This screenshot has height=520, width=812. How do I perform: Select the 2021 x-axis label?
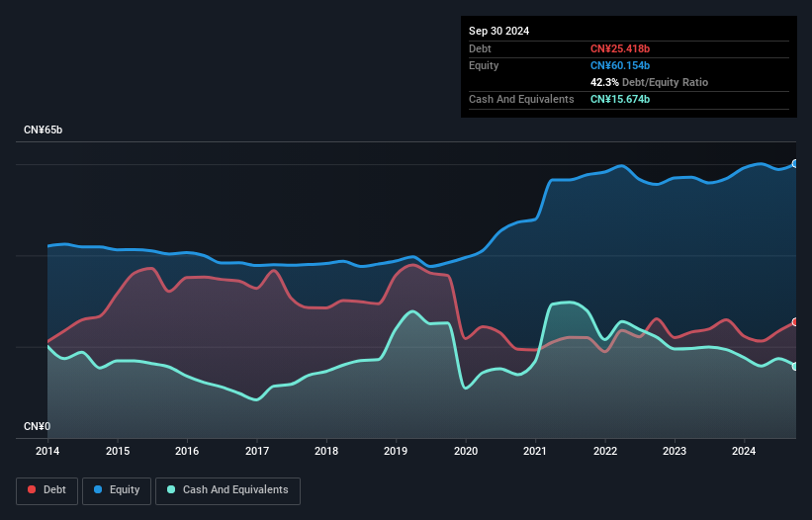coord(535,452)
